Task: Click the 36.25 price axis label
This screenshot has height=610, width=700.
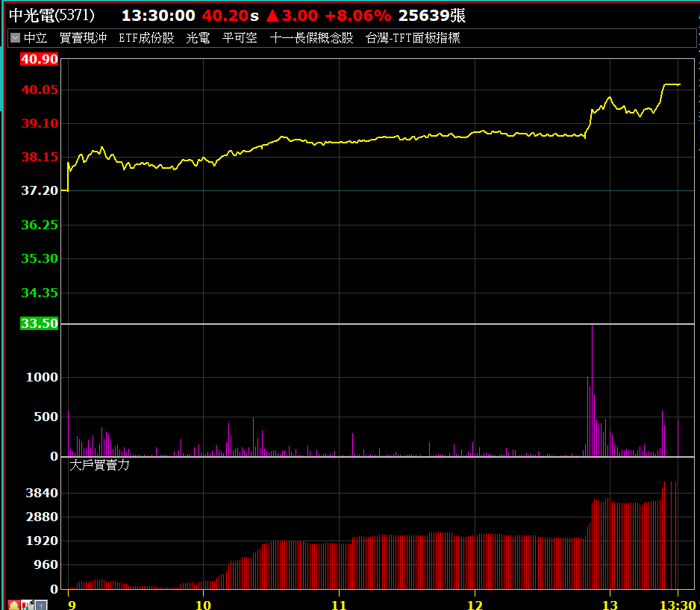Action: pyautogui.click(x=40, y=225)
